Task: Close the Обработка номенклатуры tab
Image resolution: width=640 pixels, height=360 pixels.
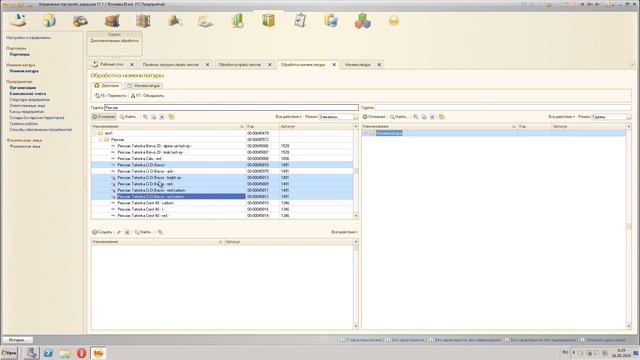Action: tap(334, 64)
